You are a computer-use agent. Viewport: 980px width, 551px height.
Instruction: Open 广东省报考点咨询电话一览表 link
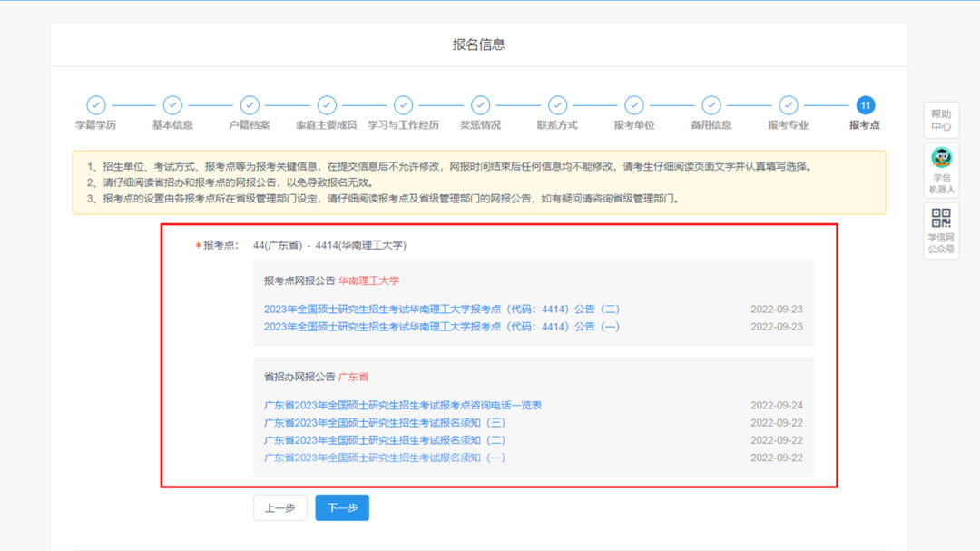point(403,406)
